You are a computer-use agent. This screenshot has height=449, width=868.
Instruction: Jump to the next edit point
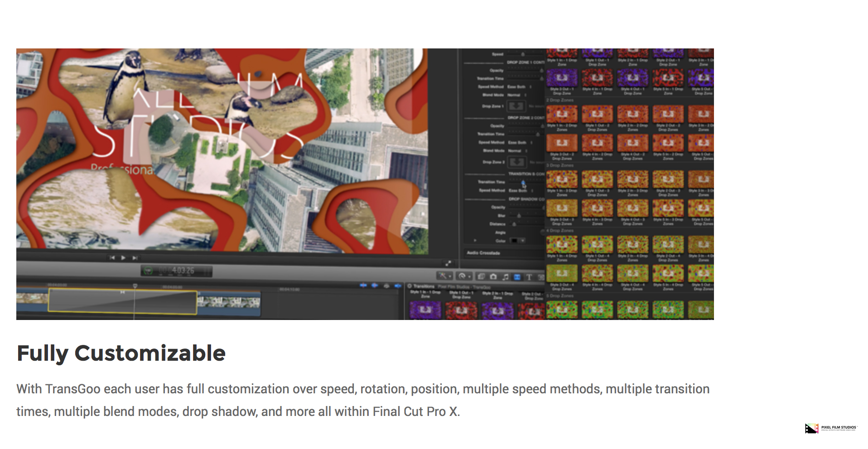click(135, 258)
